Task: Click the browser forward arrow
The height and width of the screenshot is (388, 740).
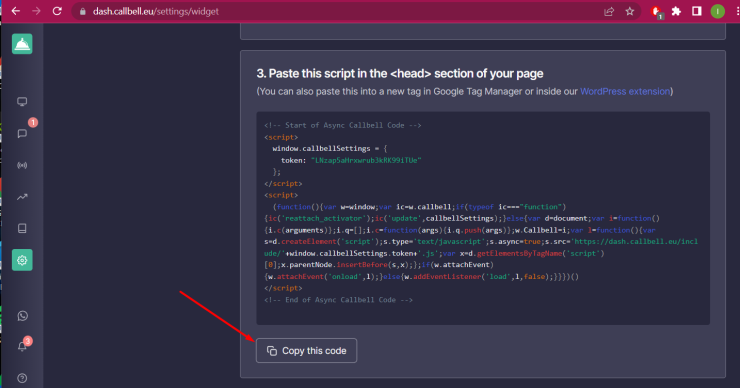Action: pos(36,11)
